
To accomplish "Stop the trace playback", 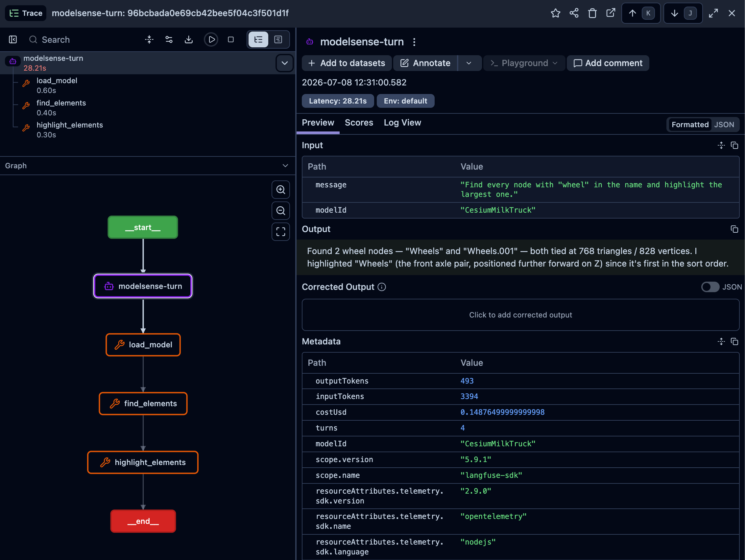I will point(231,39).
